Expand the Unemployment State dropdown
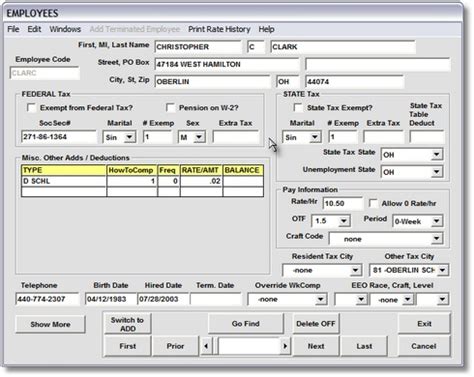Viewport: 474px width, 377px height. click(x=436, y=172)
